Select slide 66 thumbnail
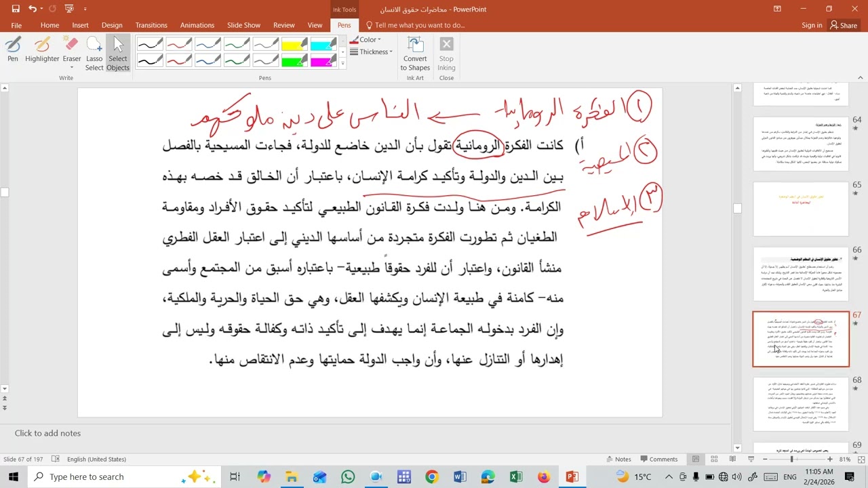 click(x=801, y=274)
